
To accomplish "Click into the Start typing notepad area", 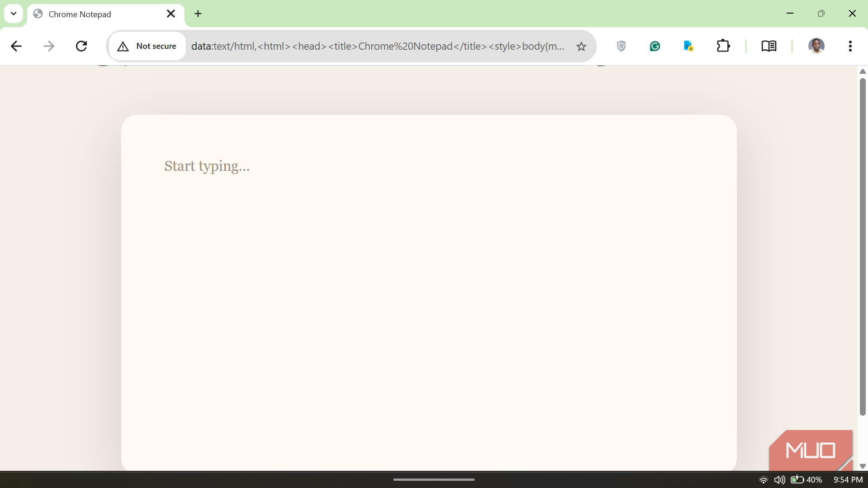I will tap(429, 293).
